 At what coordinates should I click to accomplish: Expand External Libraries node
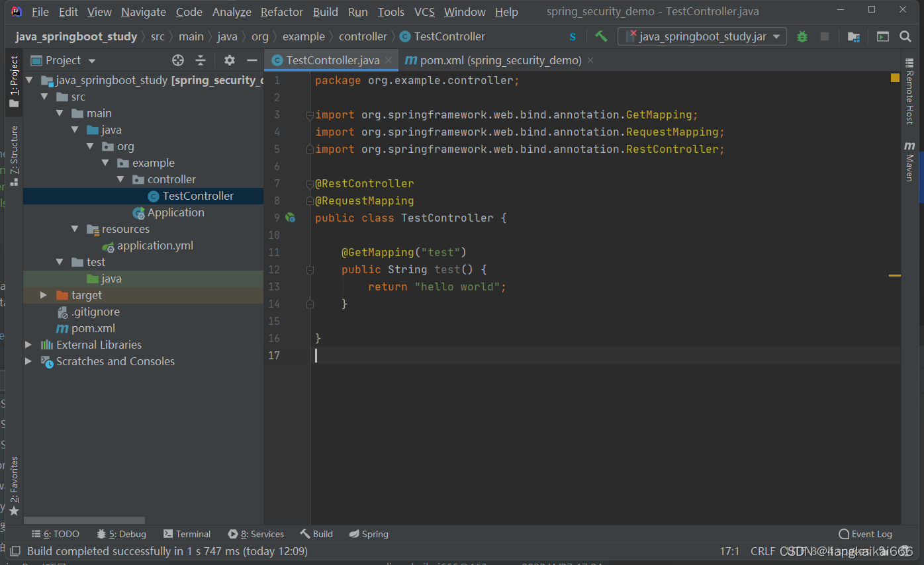(28, 345)
